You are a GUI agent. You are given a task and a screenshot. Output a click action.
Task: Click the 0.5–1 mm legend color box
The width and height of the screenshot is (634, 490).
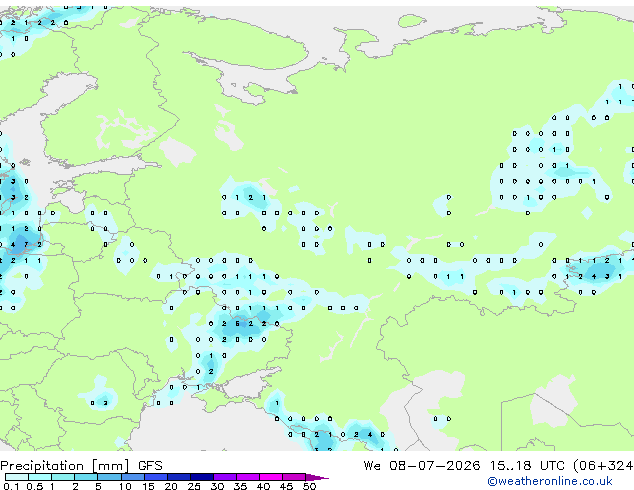tap(40, 477)
